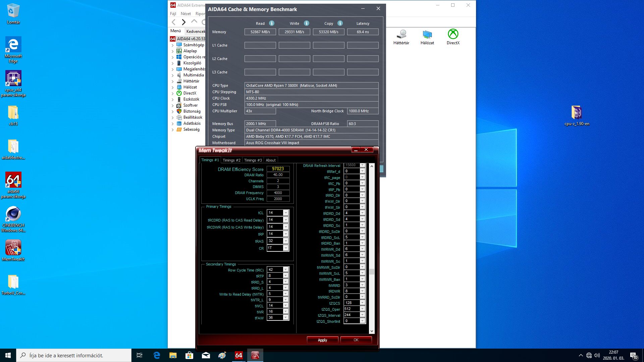The width and height of the screenshot is (644, 362).
Task: Open the Lomtár recycle bin icon
Action: coord(13,14)
